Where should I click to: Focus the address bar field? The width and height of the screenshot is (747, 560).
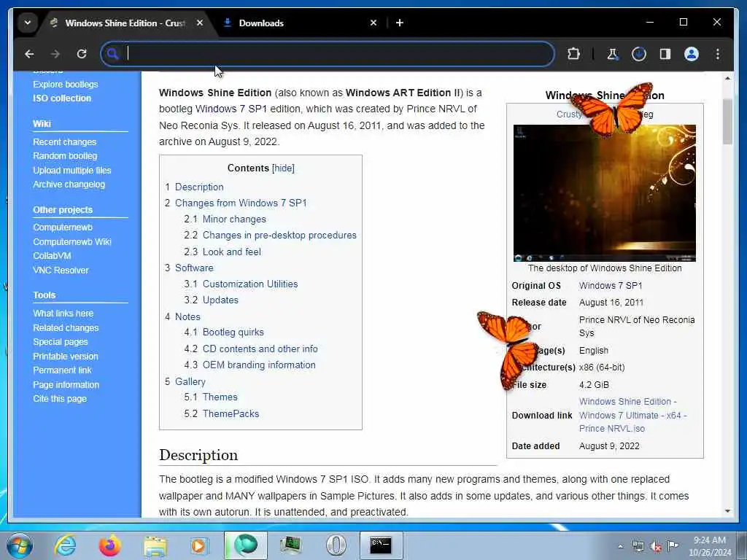tap(328, 54)
